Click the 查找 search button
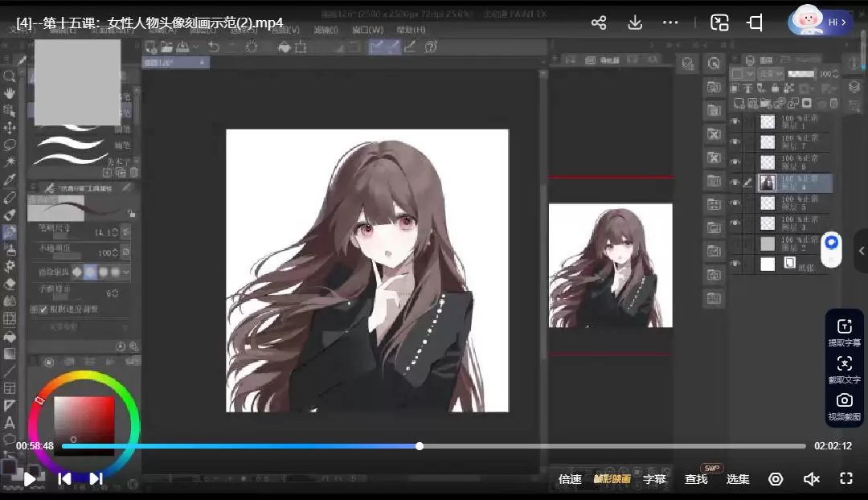 coord(696,480)
